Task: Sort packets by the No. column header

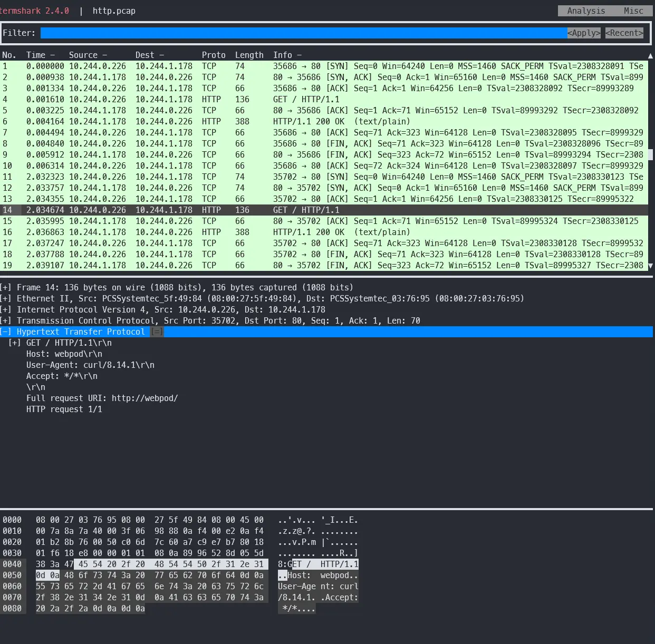Action: 9,55
